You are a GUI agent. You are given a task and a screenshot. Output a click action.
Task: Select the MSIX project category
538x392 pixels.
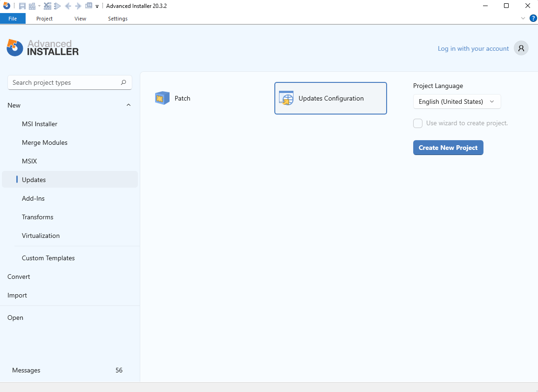tap(70, 161)
